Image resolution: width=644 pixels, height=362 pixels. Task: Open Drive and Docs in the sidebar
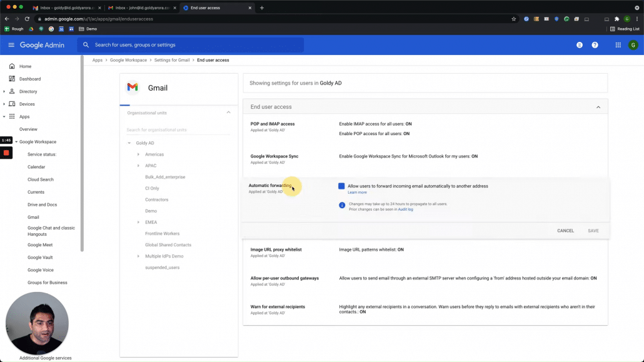(x=42, y=204)
